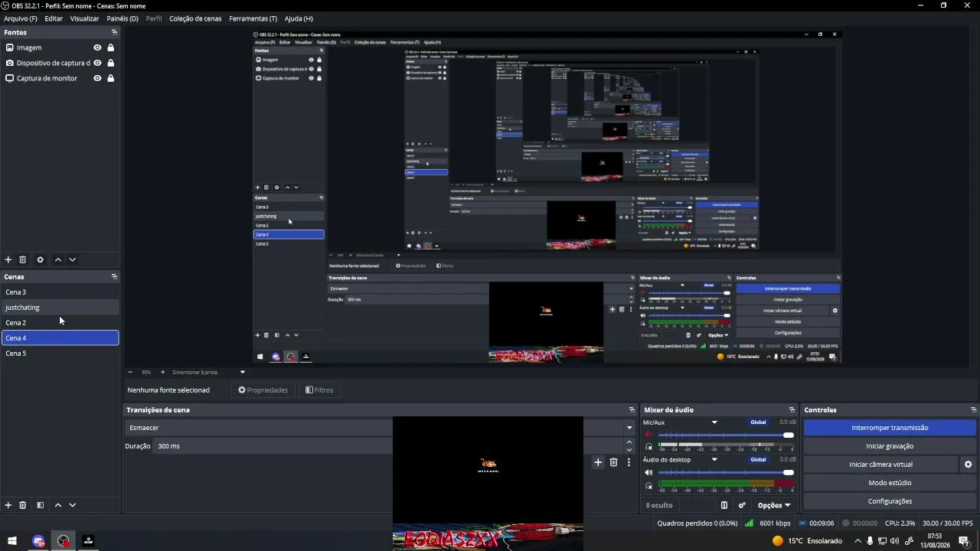This screenshot has height=551, width=980.
Task: Zoom in preview with plus icon
Action: 162,372
